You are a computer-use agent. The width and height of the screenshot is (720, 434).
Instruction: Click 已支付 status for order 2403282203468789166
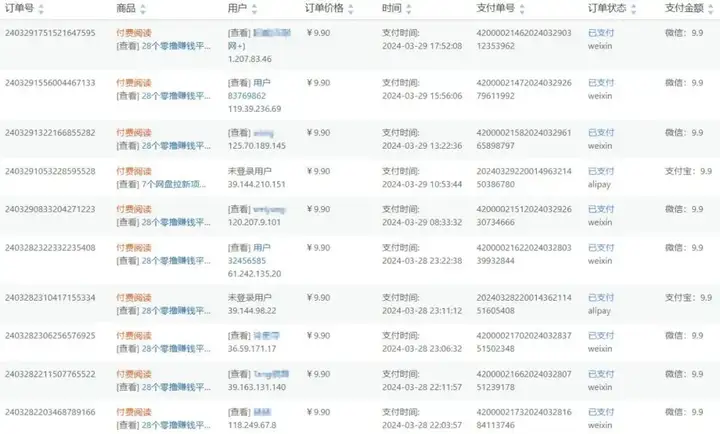601,412
